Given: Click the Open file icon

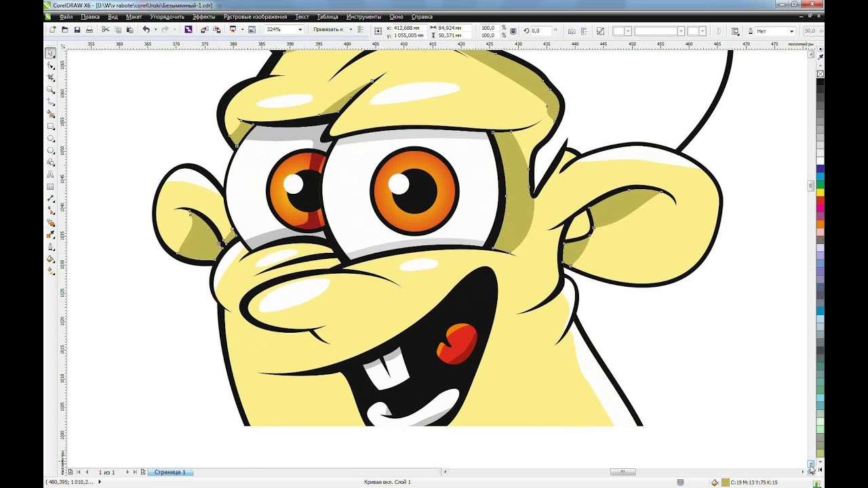Looking at the screenshot, I should tap(64, 30).
